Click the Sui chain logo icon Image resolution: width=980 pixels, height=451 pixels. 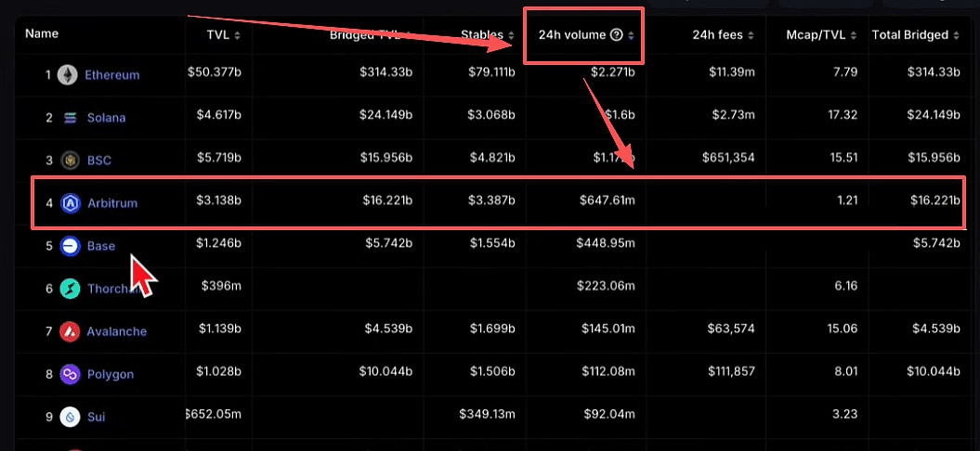pyautogui.click(x=70, y=417)
